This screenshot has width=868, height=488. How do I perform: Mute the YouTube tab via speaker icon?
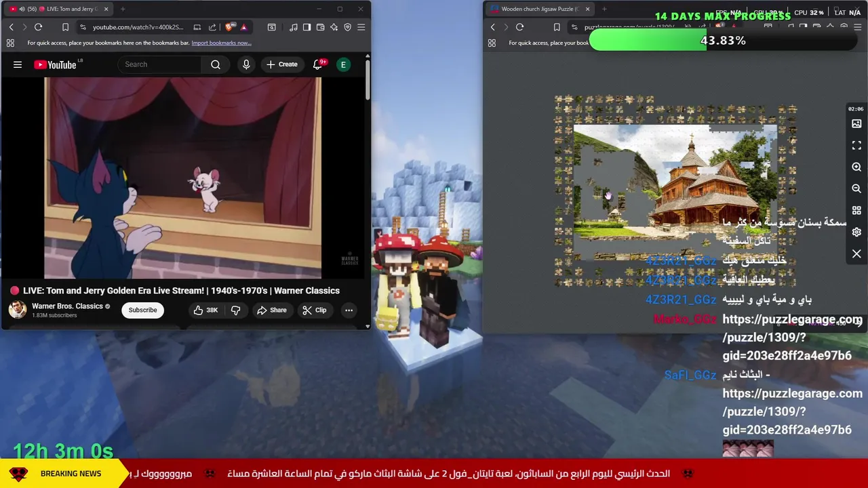22,9
